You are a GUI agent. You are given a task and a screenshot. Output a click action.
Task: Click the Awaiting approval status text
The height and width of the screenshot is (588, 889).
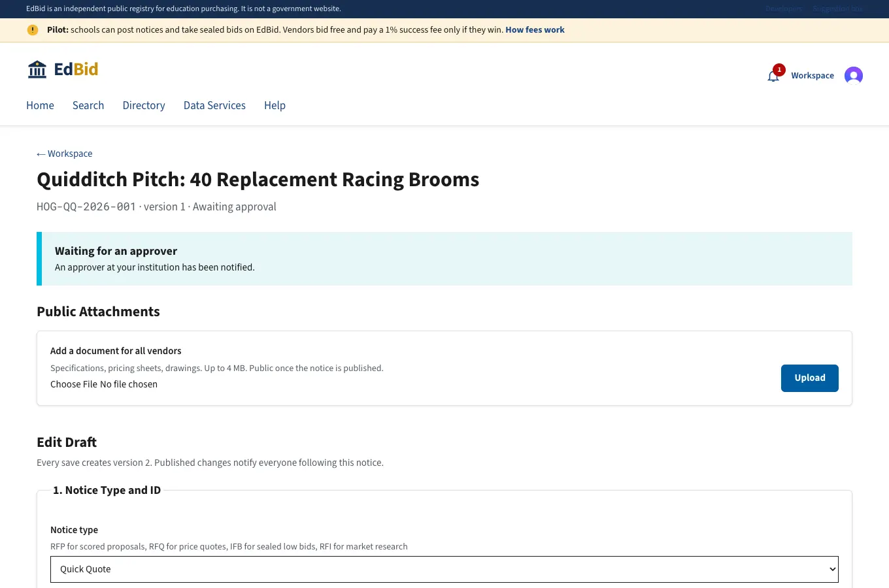(x=235, y=206)
